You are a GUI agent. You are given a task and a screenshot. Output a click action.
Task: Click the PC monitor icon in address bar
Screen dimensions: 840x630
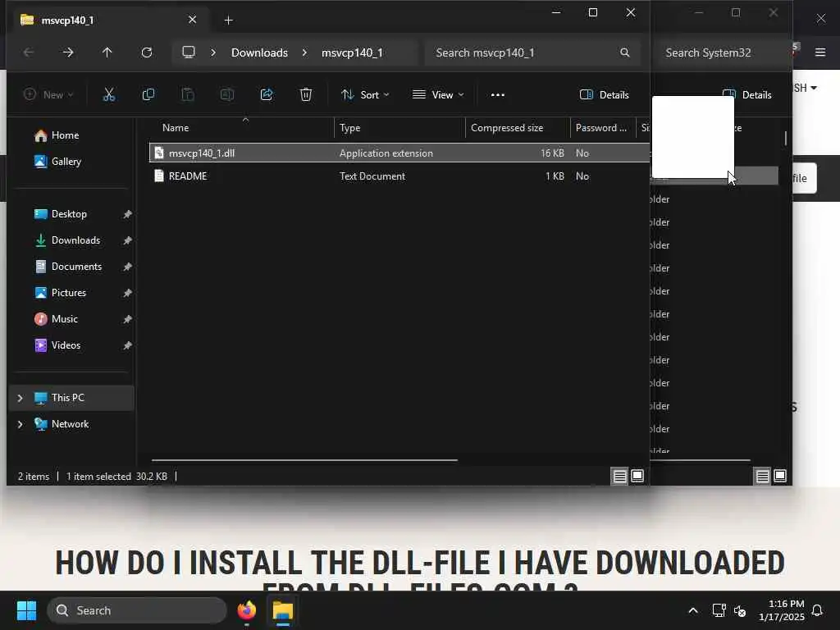tap(189, 52)
